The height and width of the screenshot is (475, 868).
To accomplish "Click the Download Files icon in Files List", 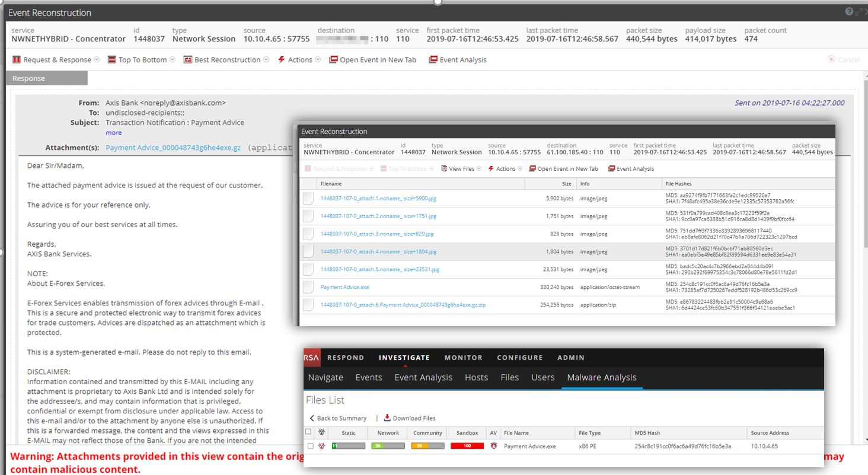I will 388,418.
